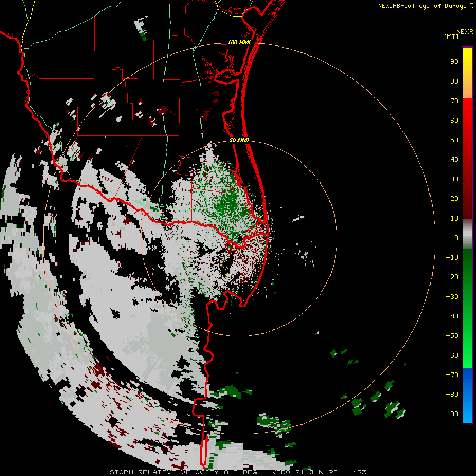
Task: Click the [KT] units label
Action: pos(452,36)
